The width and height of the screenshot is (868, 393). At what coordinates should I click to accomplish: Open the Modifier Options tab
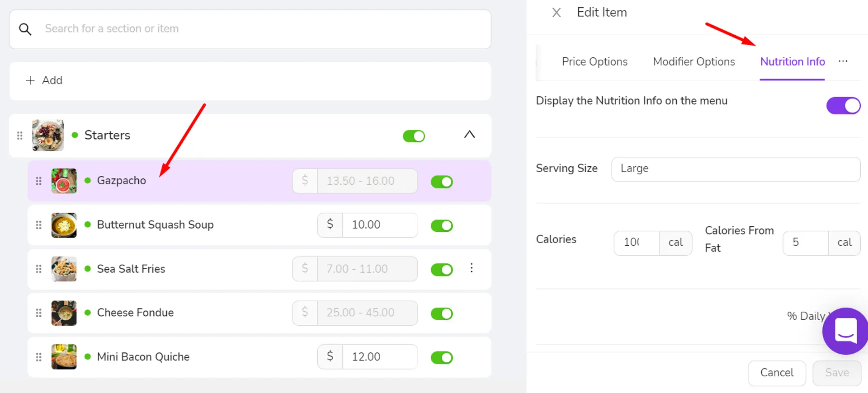694,62
